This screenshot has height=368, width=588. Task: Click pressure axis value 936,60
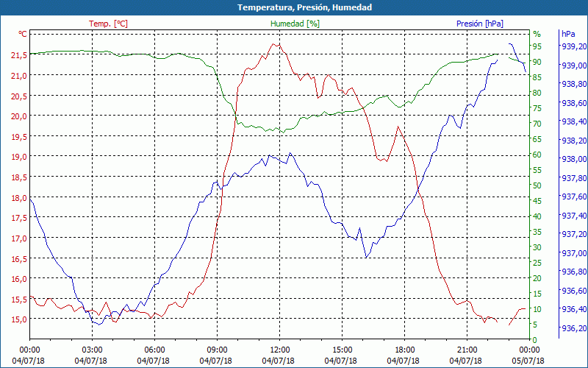[x=573, y=291]
